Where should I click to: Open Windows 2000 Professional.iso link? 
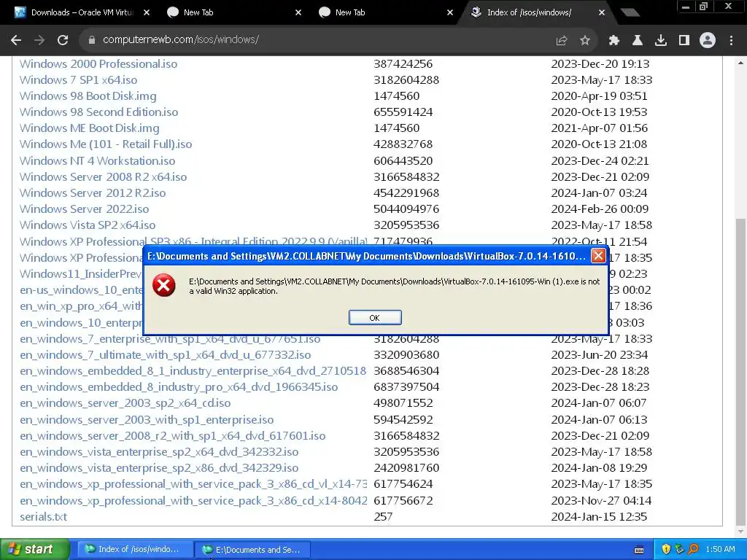pyautogui.click(x=98, y=64)
